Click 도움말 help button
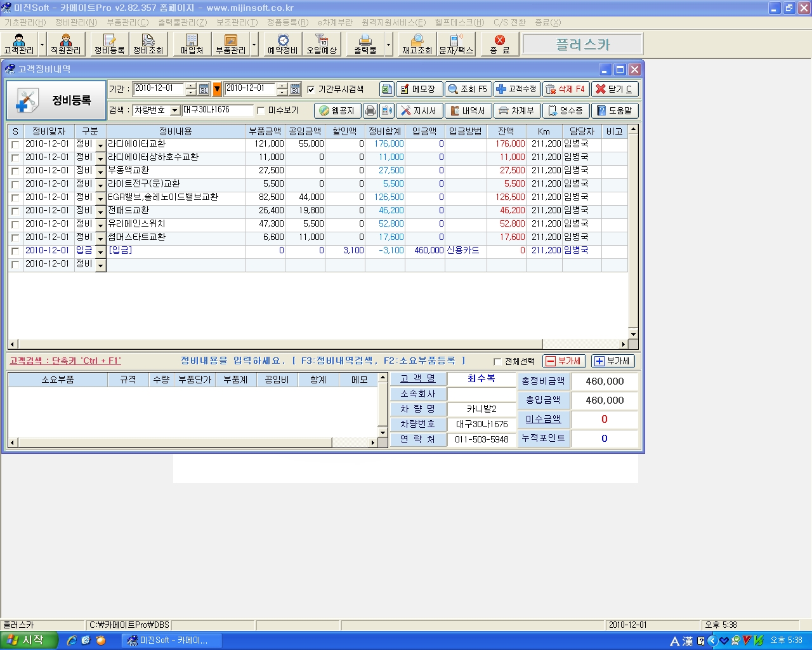812x650 pixels. (615, 110)
